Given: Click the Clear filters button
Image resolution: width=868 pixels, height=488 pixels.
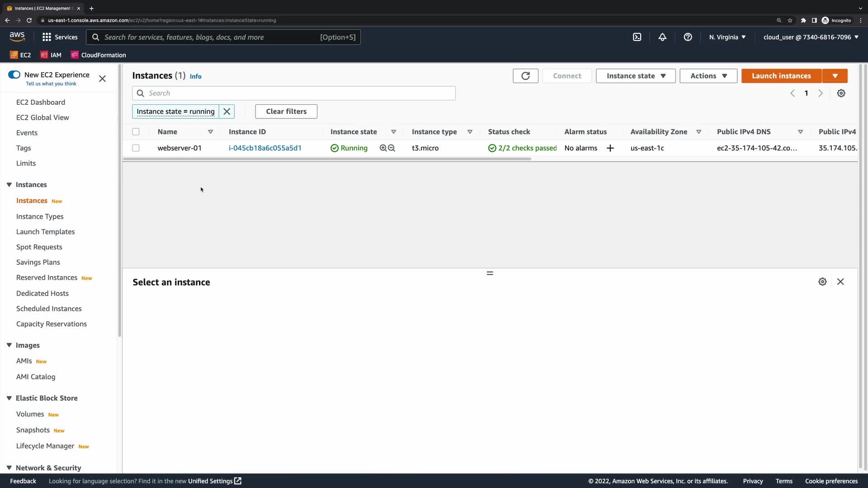Looking at the screenshot, I should click(x=286, y=112).
